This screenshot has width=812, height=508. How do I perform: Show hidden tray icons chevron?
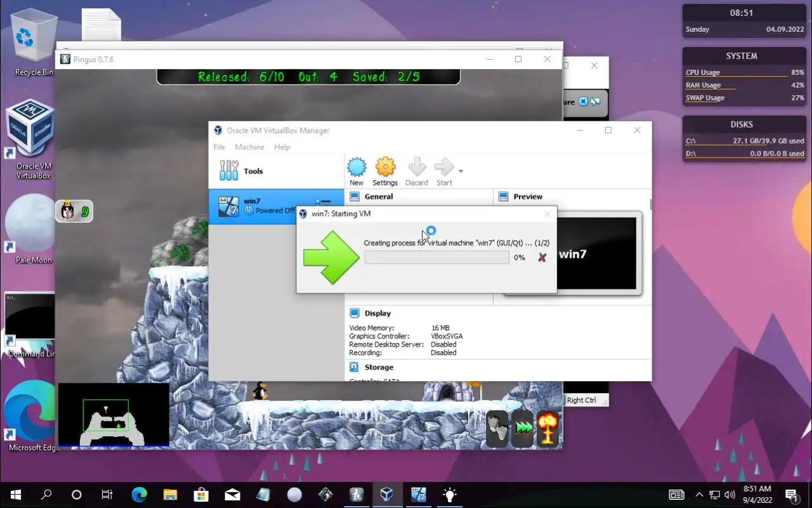pyautogui.click(x=699, y=495)
